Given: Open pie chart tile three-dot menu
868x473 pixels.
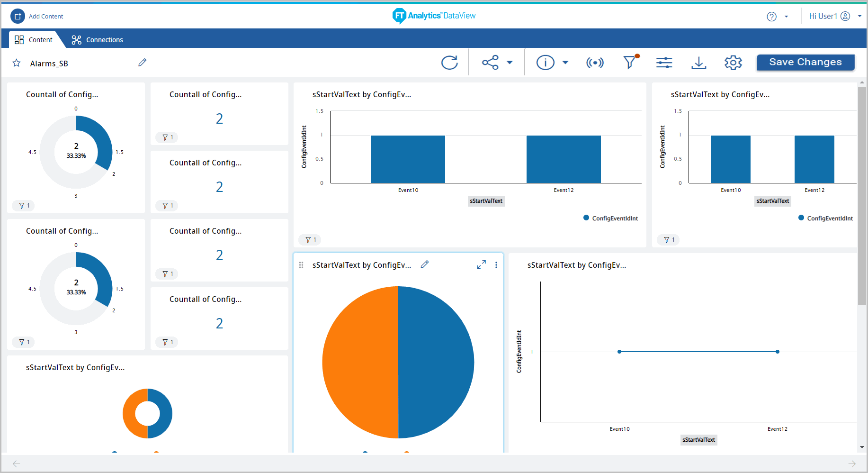Looking at the screenshot, I should tap(496, 265).
